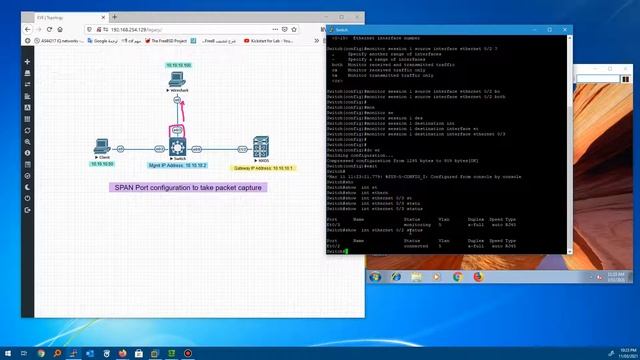Open Task View on host taskbar

tap(24, 353)
